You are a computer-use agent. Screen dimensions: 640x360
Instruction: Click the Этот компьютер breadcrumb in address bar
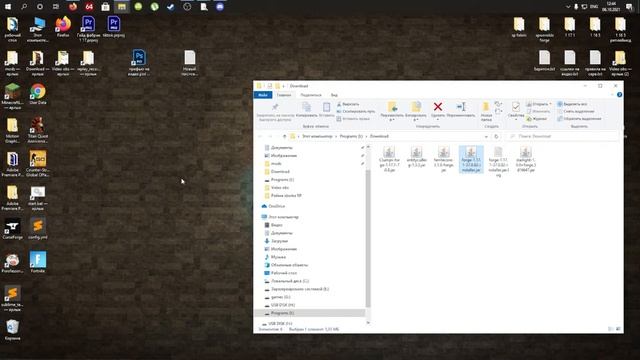point(317,136)
